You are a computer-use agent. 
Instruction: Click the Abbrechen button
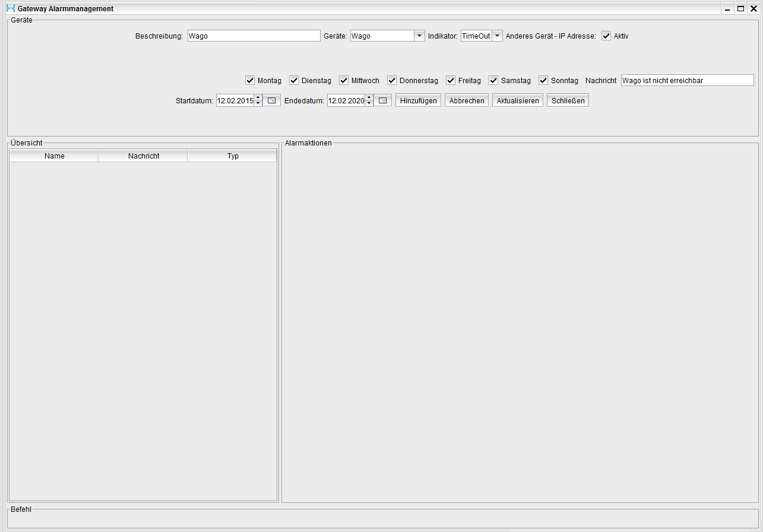pos(467,101)
